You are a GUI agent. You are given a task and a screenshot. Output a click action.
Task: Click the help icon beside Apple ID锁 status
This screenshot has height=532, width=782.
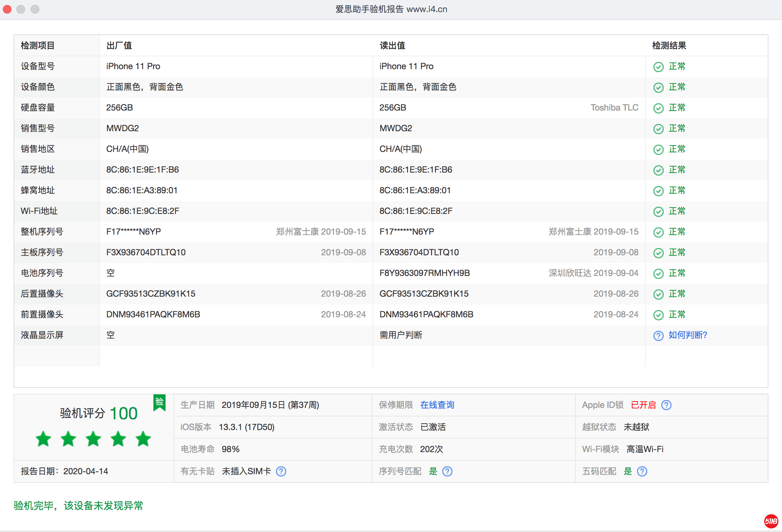(x=666, y=405)
